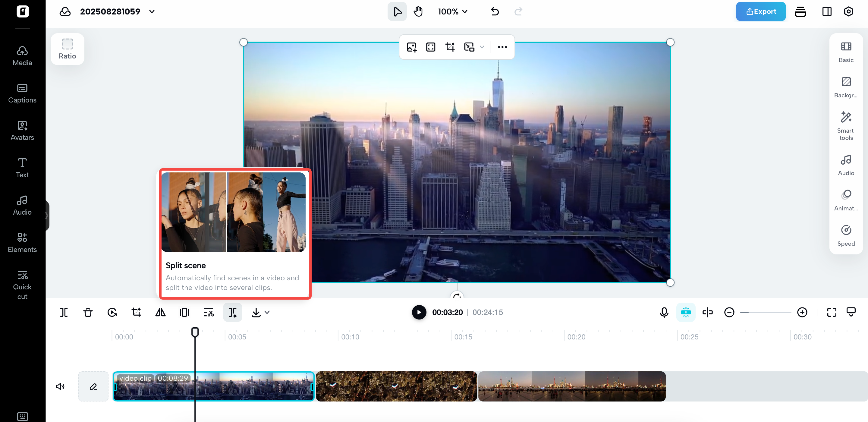Screen dimensions: 868x422
Task: Click the timeline zoom slider
Action: [765, 312]
